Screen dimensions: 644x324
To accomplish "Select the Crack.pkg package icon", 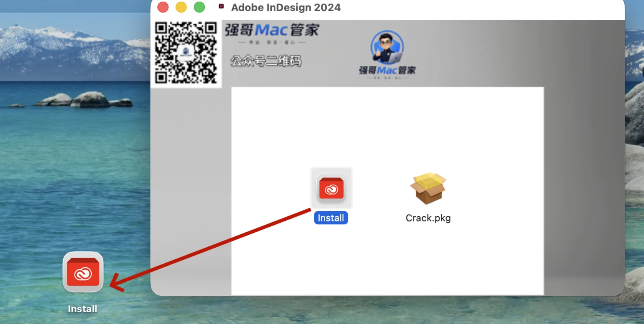I will (428, 188).
